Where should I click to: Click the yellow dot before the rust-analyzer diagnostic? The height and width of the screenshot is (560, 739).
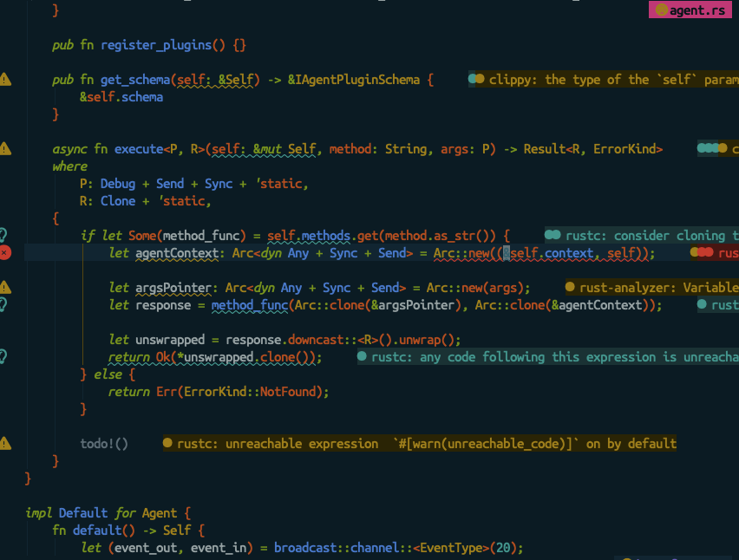tap(569, 287)
